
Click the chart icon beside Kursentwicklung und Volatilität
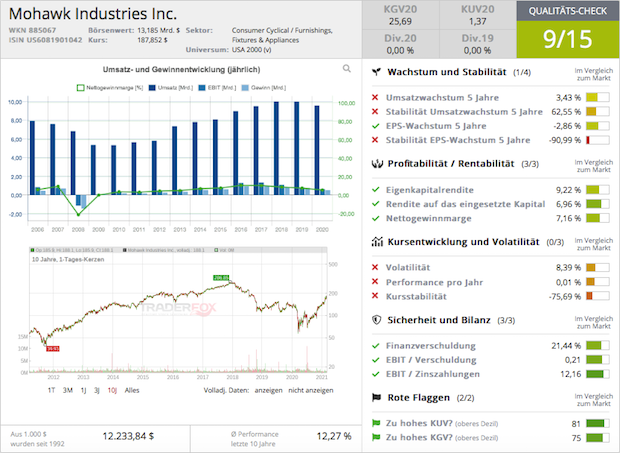(377, 242)
